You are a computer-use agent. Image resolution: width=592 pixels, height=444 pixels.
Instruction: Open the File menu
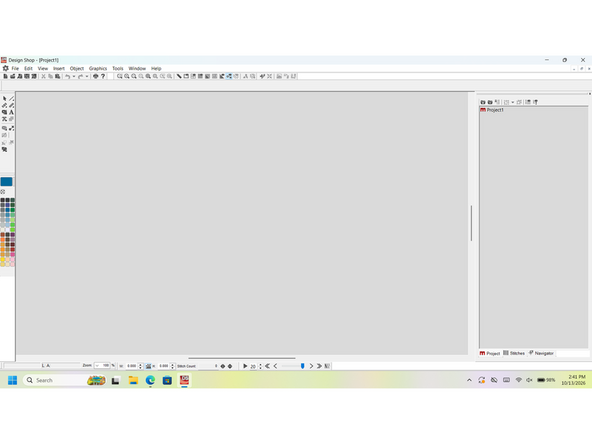[15, 68]
